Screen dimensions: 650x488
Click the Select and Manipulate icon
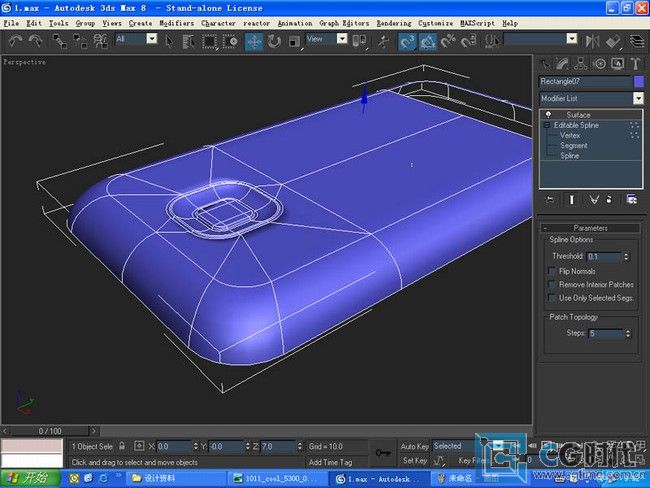point(383,41)
